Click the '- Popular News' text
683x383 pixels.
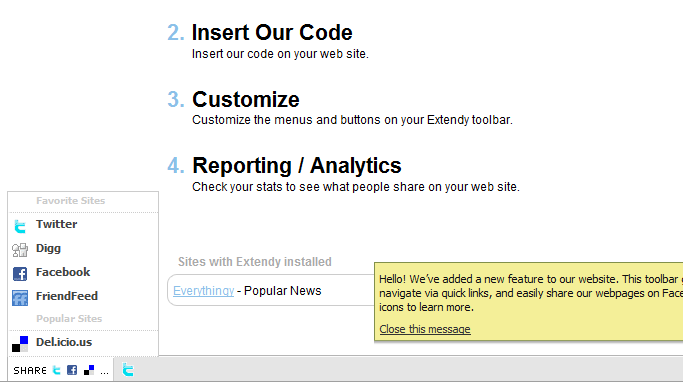click(x=279, y=291)
